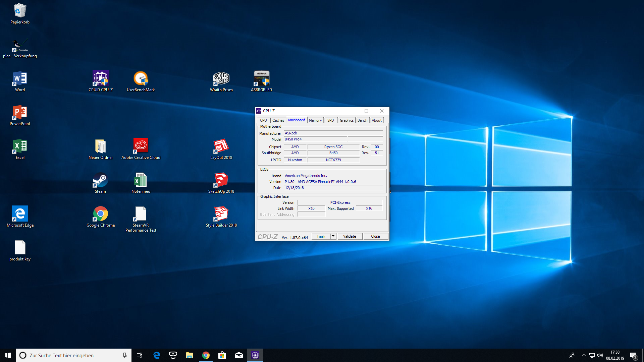Click the Task View taskbar button
The height and width of the screenshot is (362, 644).
[140, 355]
